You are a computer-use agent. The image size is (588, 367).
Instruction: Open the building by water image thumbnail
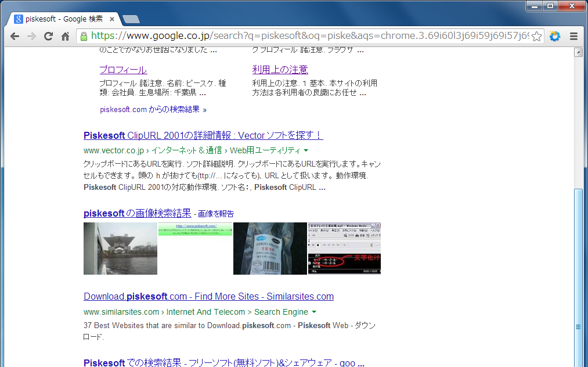[120, 249]
